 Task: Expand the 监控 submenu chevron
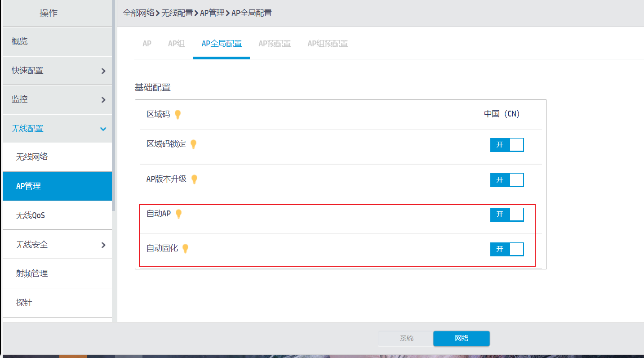pyautogui.click(x=103, y=100)
